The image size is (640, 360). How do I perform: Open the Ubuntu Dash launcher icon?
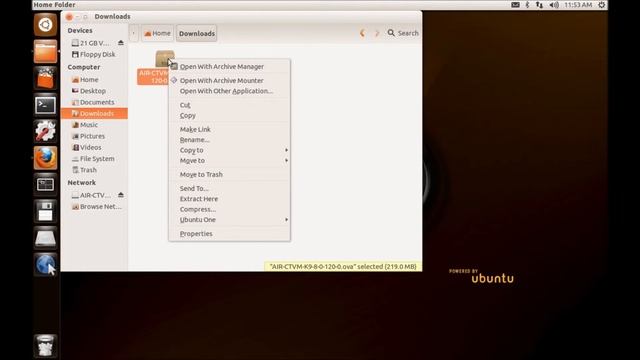[45, 25]
